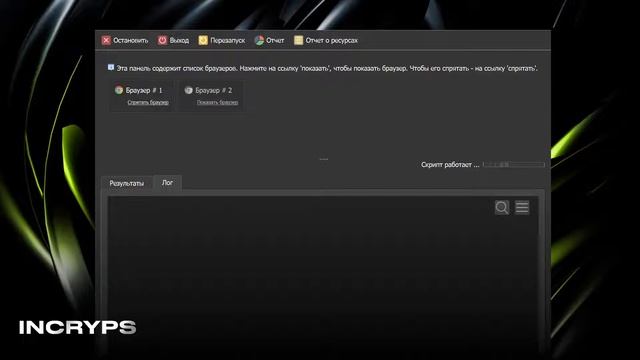
Task: Click the blue info icon beside panel description
Action: [111, 67]
